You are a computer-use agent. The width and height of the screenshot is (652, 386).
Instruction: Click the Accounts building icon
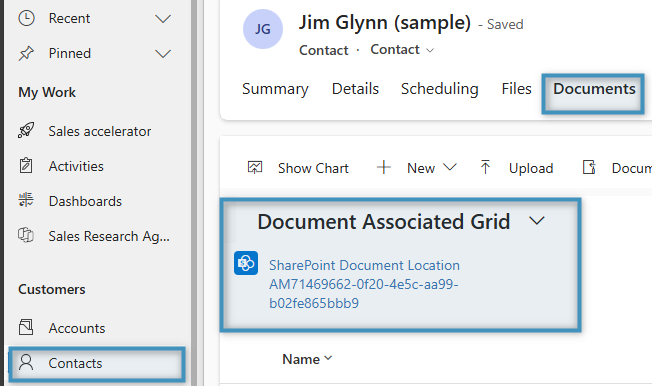[x=26, y=327]
